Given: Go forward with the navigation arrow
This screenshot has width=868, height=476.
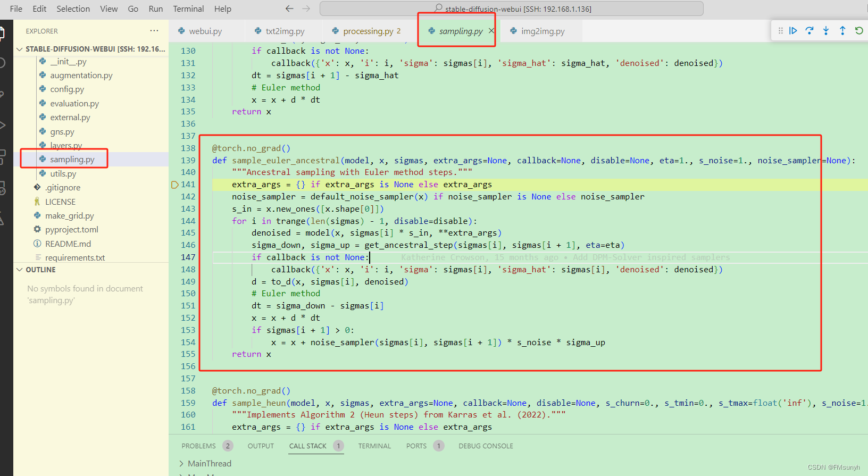Looking at the screenshot, I should point(306,9).
